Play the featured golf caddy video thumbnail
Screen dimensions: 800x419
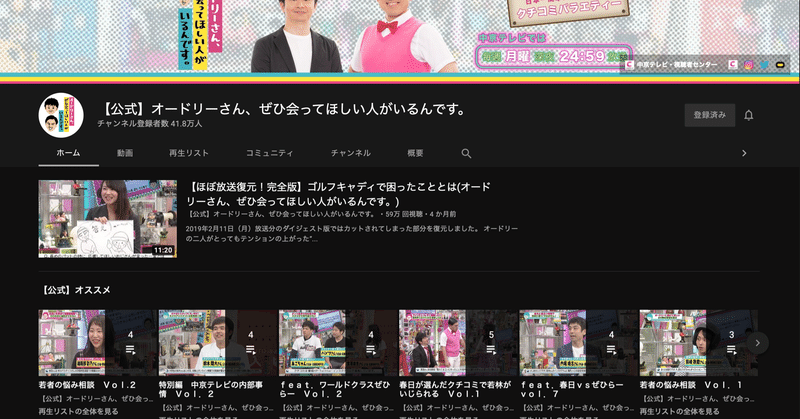pos(108,218)
